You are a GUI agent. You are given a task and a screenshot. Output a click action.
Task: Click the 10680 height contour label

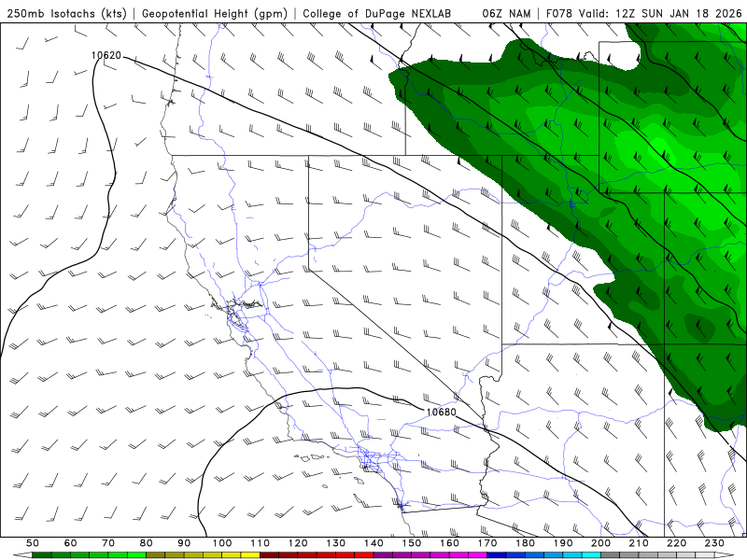click(x=441, y=412)
